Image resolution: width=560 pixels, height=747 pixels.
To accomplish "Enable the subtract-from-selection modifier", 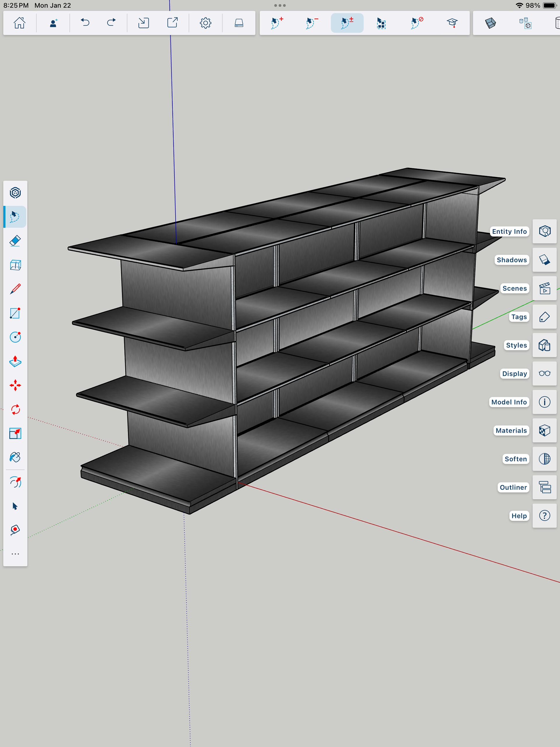I will coord(311,23).
